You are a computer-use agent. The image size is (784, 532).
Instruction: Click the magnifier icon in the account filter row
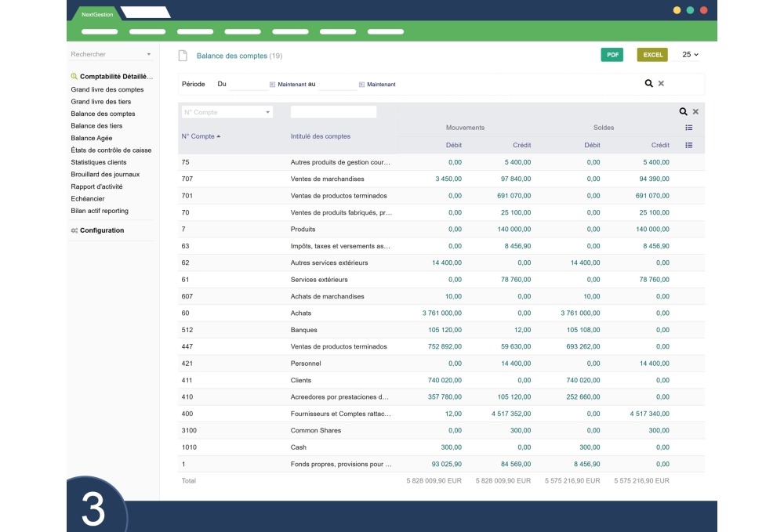click(684, 113)
